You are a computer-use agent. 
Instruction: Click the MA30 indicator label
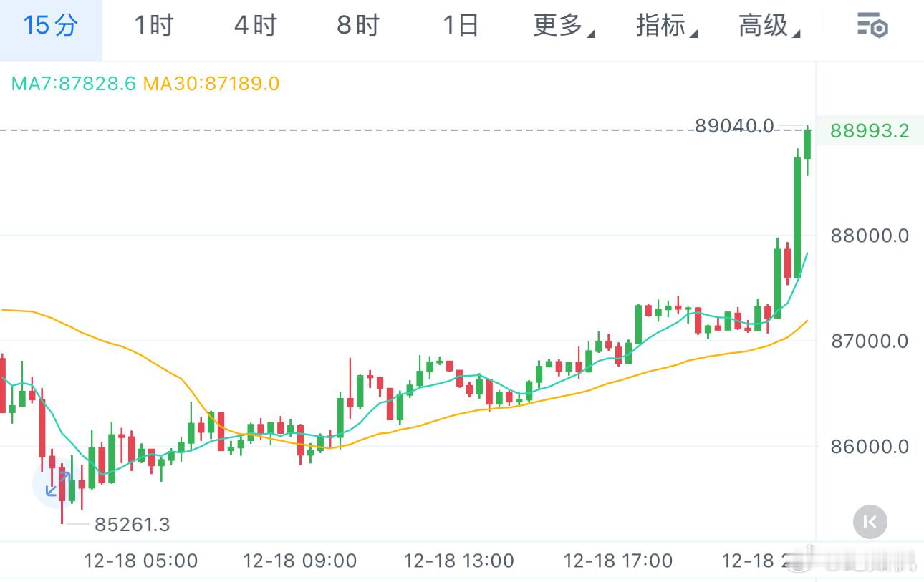(x=211, y=84)
